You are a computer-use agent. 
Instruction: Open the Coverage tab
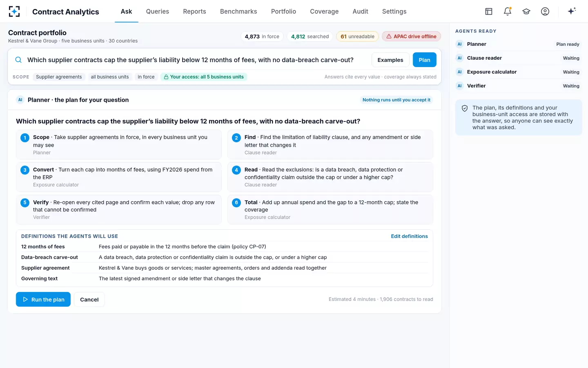[x=324, y=11]
